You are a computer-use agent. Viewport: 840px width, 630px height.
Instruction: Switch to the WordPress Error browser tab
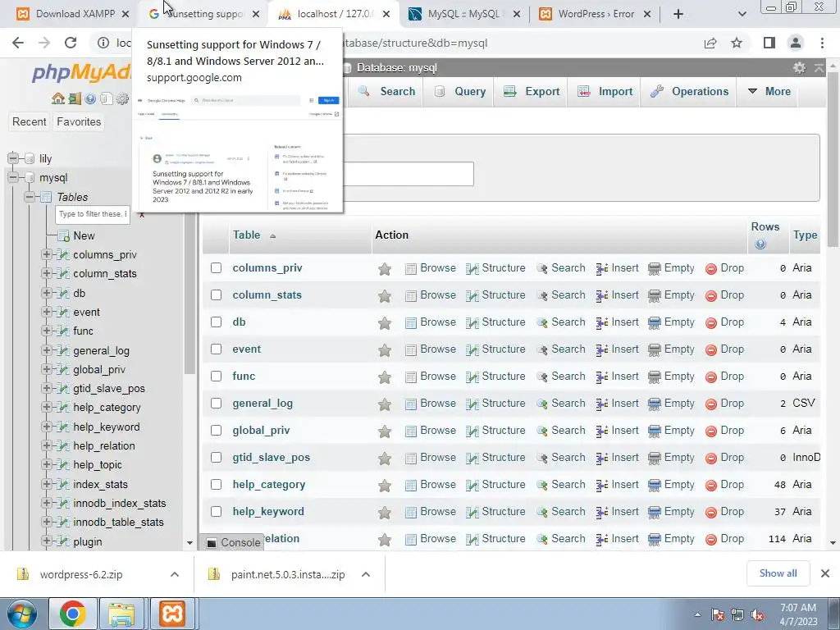coord(595,14)
